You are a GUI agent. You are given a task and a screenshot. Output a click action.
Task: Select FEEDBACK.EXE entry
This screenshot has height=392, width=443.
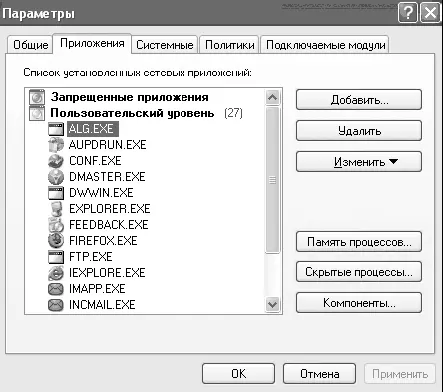(109, 225)
